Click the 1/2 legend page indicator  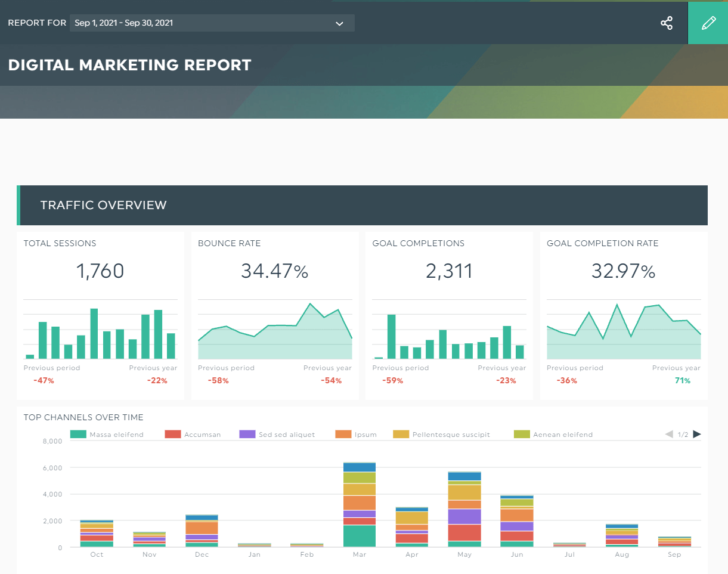[683, 435]
